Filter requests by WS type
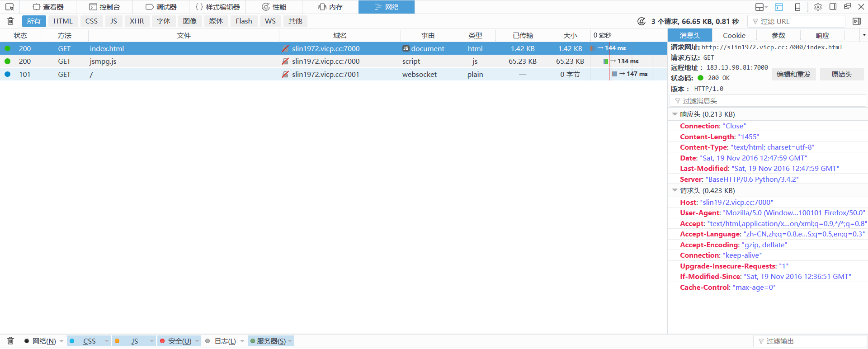 pyautogui.click(x=270, y=21)
